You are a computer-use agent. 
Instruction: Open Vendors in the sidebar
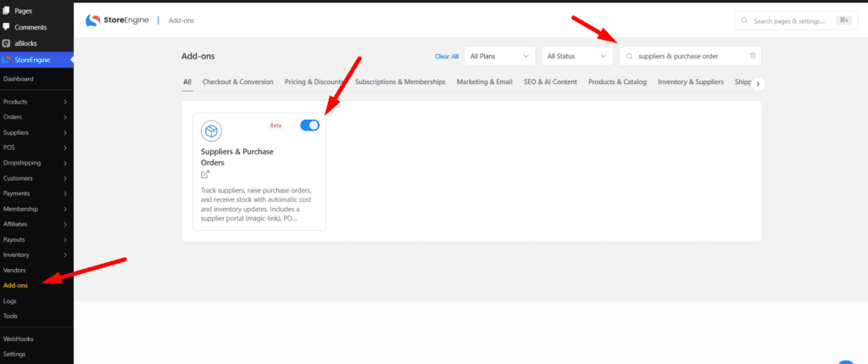coord(14,270)
